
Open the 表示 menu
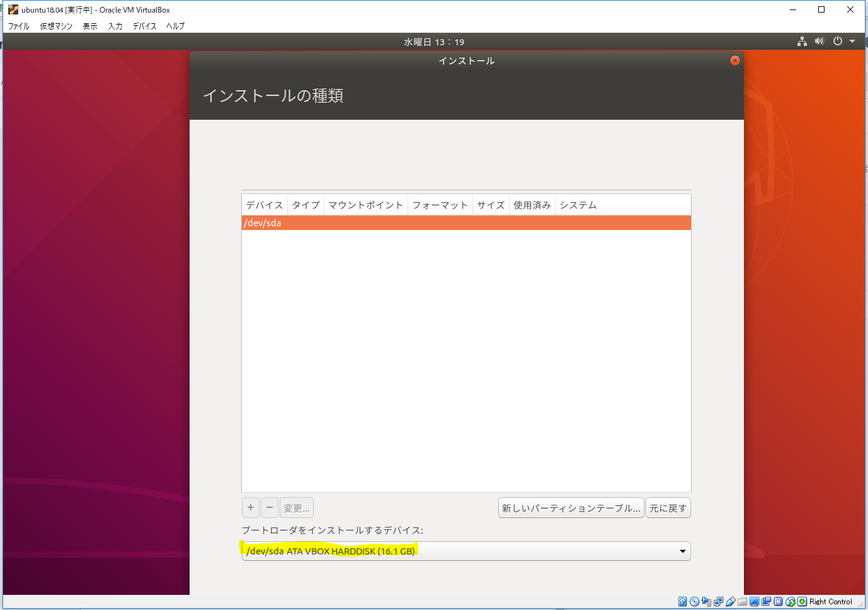(x=90, y=26)
